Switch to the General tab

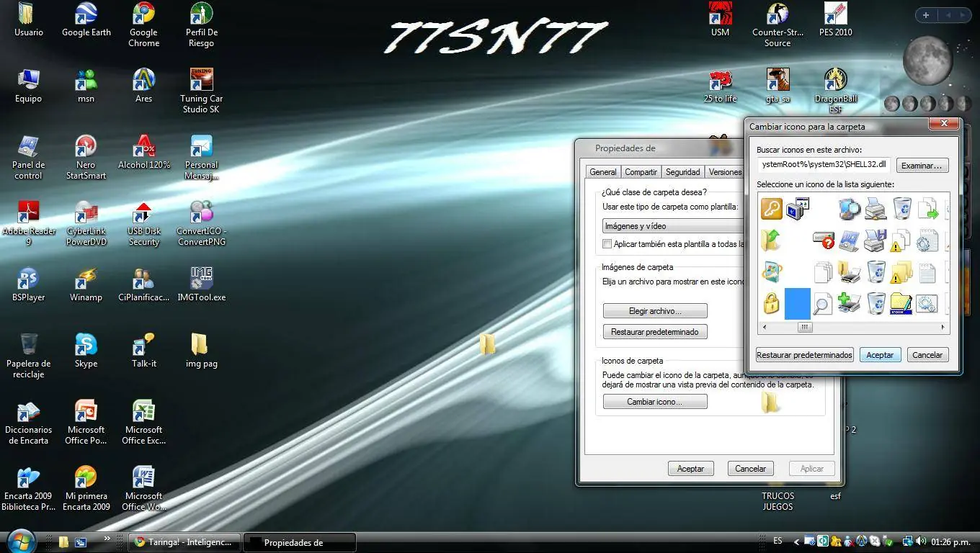click(603, 172)
